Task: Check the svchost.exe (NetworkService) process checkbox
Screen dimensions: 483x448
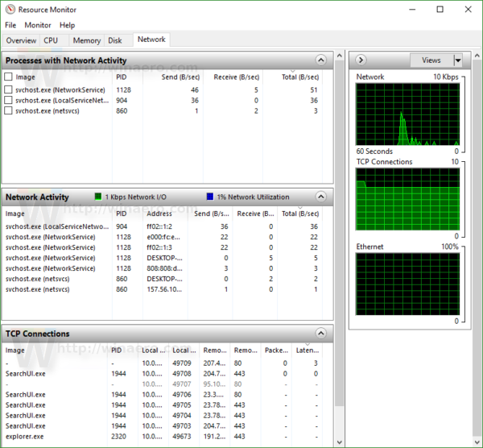Action: point(8,89)
